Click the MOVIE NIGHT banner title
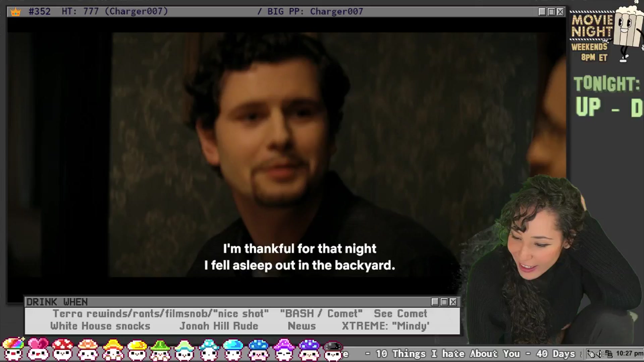 click(x=592, y=26)
